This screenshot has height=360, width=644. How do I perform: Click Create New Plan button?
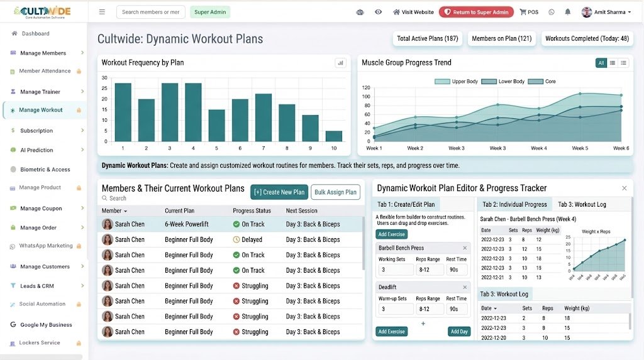279,192
